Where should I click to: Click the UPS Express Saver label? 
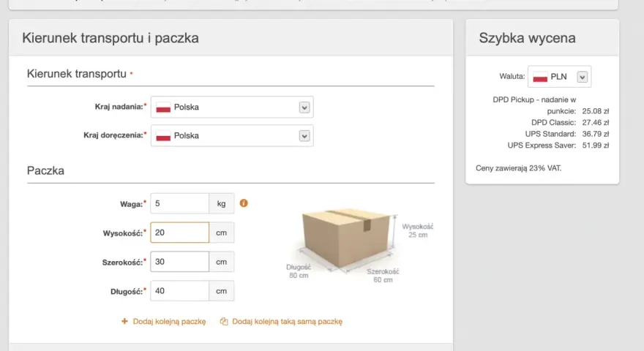point(542,146)
